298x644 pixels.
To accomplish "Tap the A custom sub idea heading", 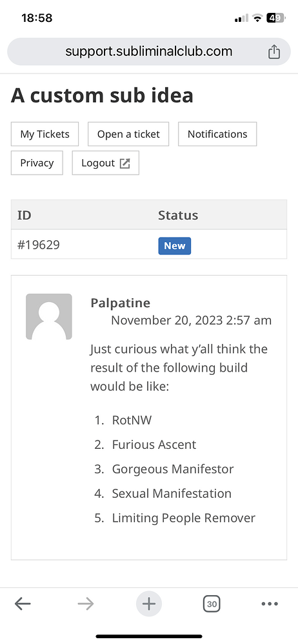I will pos(102,95).
